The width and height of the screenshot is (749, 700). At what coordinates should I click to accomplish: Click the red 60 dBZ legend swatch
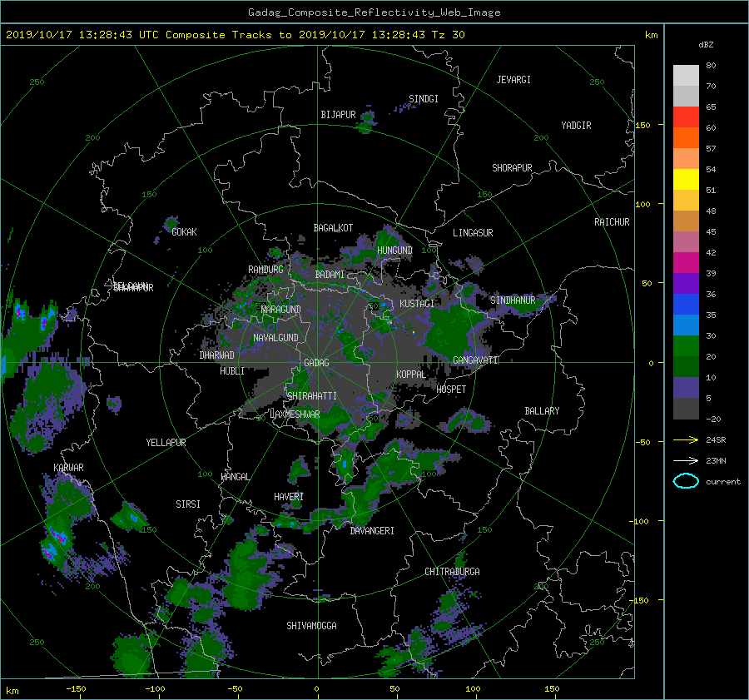[x=686, y=117]
